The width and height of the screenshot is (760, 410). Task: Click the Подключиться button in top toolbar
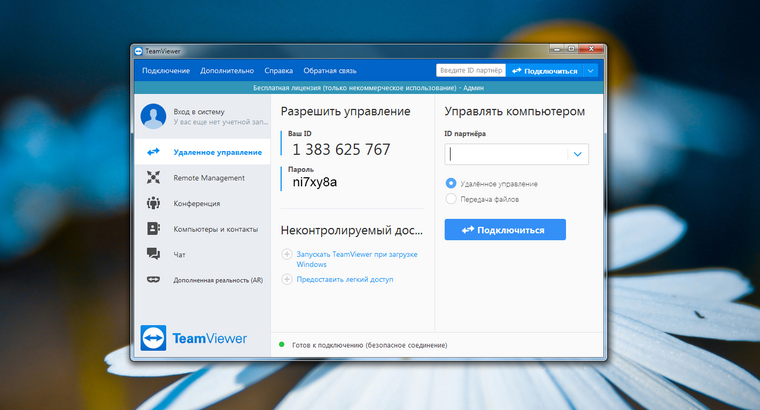544,71
